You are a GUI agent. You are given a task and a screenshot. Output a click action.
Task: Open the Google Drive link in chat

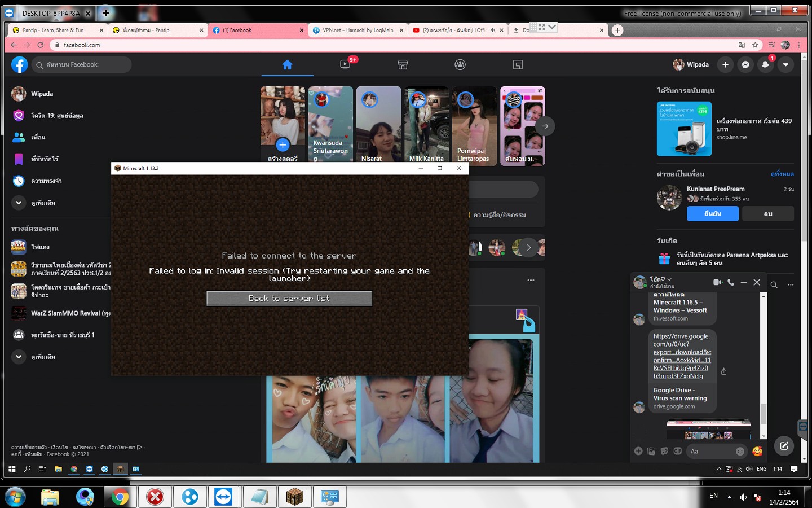[682, 356]
